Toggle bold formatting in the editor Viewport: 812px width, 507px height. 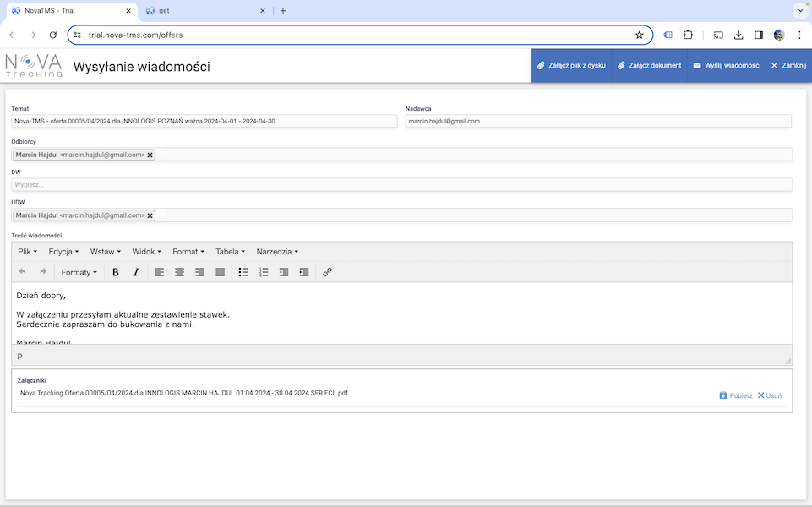116,272
